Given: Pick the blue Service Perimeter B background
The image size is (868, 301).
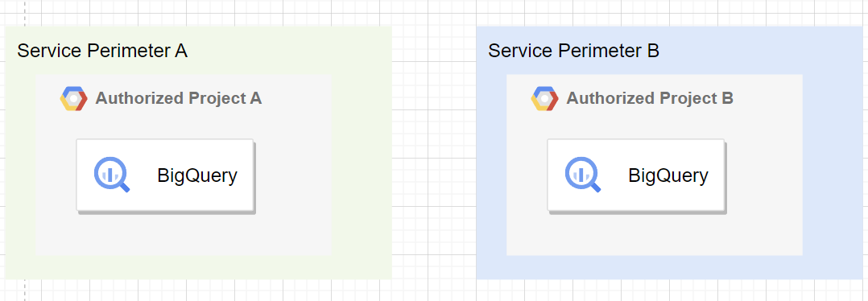Looking at the screenshot, I should point(833,166).
